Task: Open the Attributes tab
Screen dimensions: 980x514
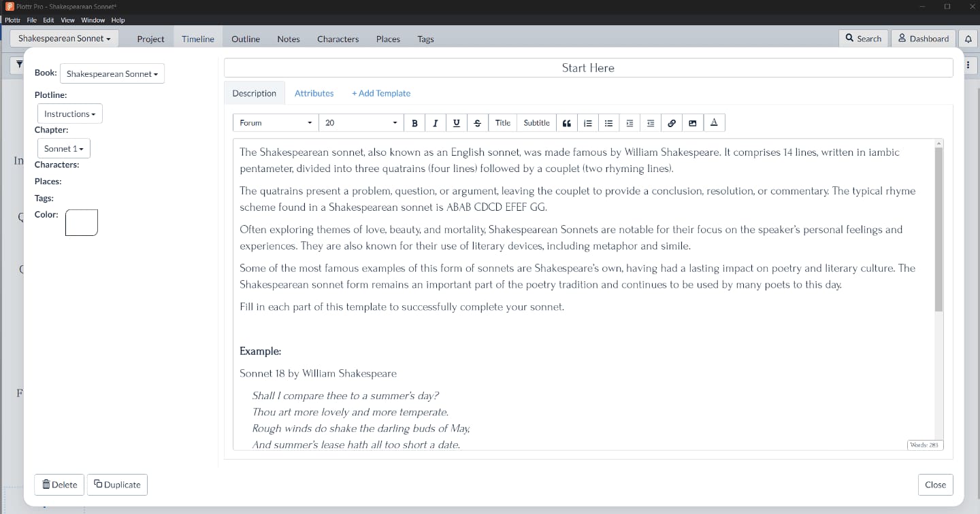Action: click(x=314, y=93)
